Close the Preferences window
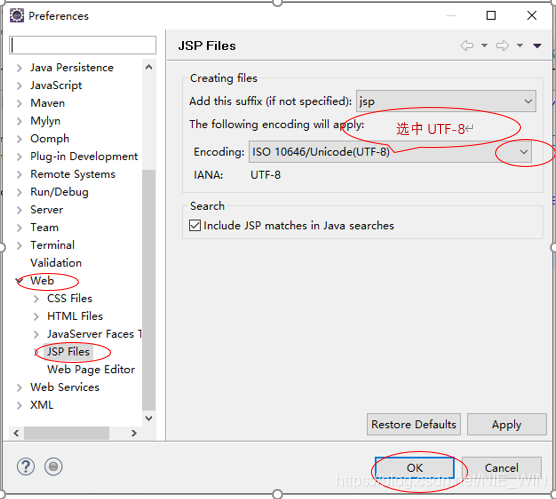Viewport: 556px width, 499px height. 532,16
